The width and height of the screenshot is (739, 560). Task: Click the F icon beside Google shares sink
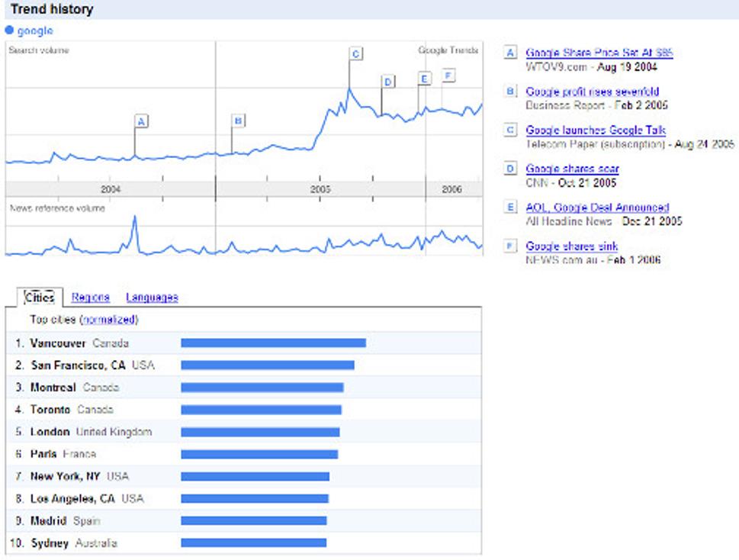[x=510, y=246]
